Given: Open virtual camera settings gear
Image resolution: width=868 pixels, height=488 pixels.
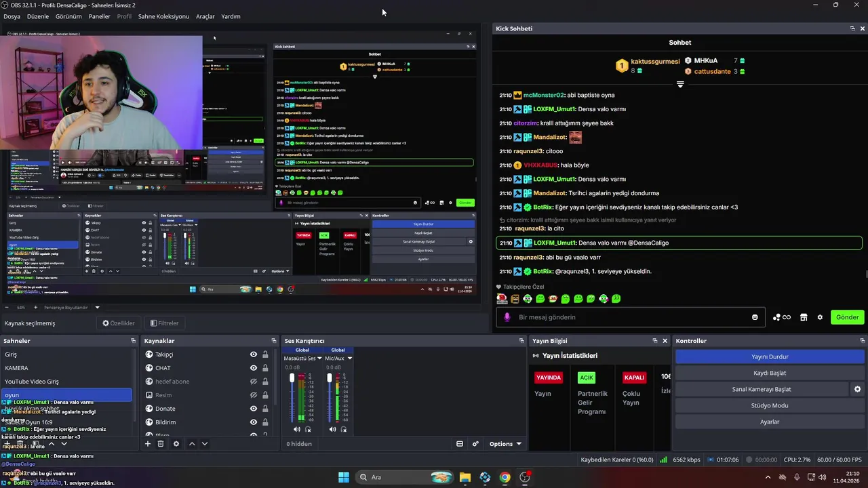Looking at the screenshot, I should point(857,389).
